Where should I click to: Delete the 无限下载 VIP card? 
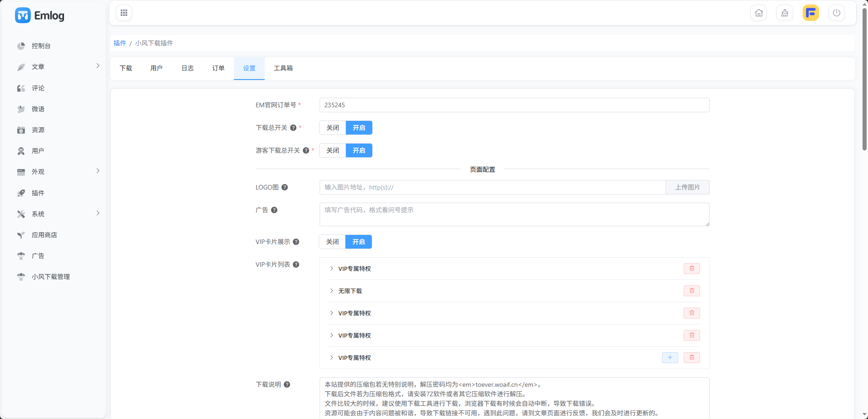point(692,291)
